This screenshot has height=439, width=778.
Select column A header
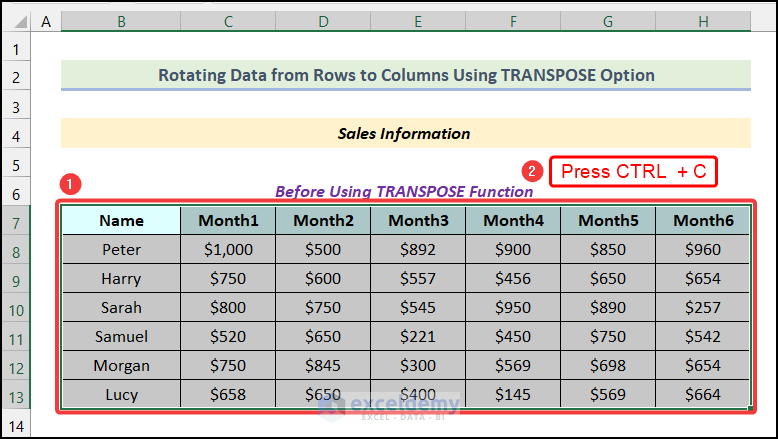click(x=47, y=20)
